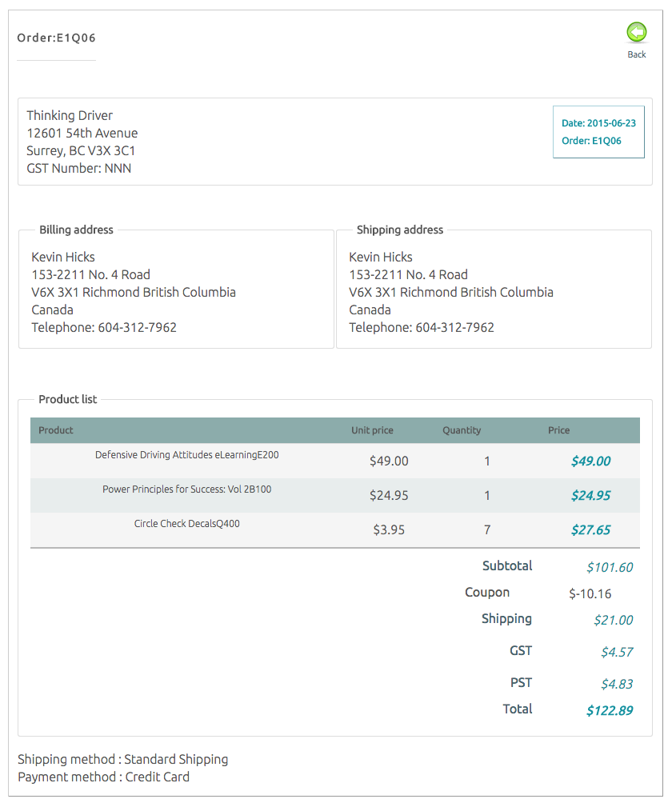Viewport: 672px width, 807px height.
Task: Select the Thinking Driver company name
Action: [x=70, y=116]
